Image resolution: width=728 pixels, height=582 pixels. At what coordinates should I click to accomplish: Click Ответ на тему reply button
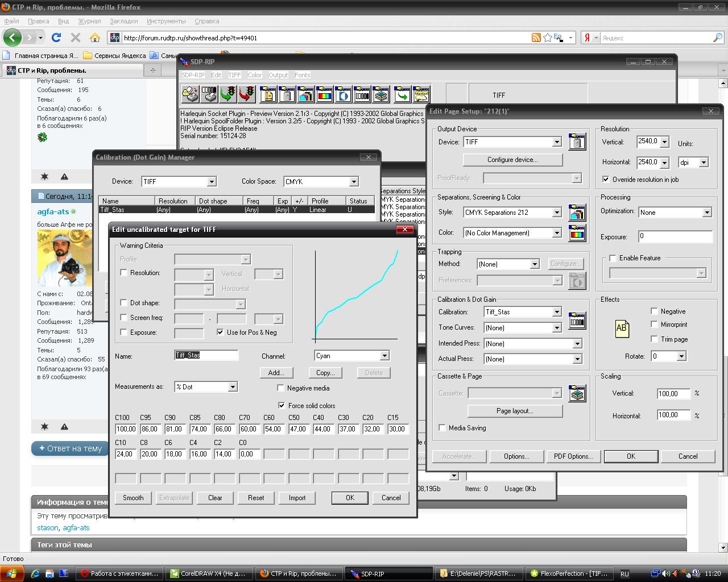pos(71,448)
